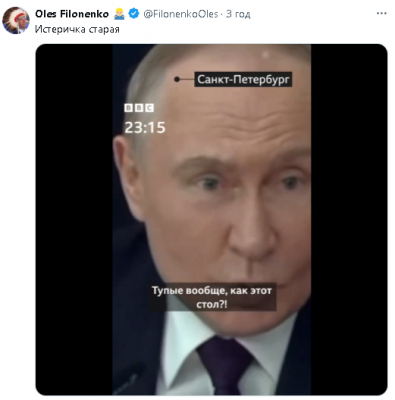Click the black letterbox bar right of video
The height and width of the screenshot is (400, 395).
349,219
